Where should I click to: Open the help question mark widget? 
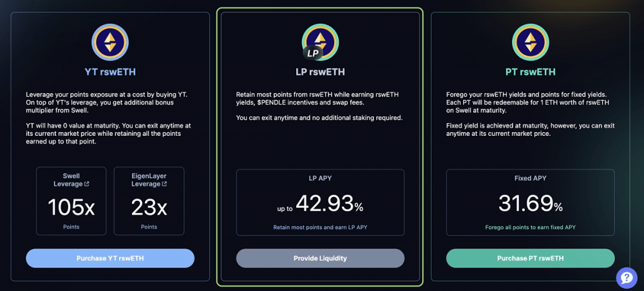tap(627, 278)
